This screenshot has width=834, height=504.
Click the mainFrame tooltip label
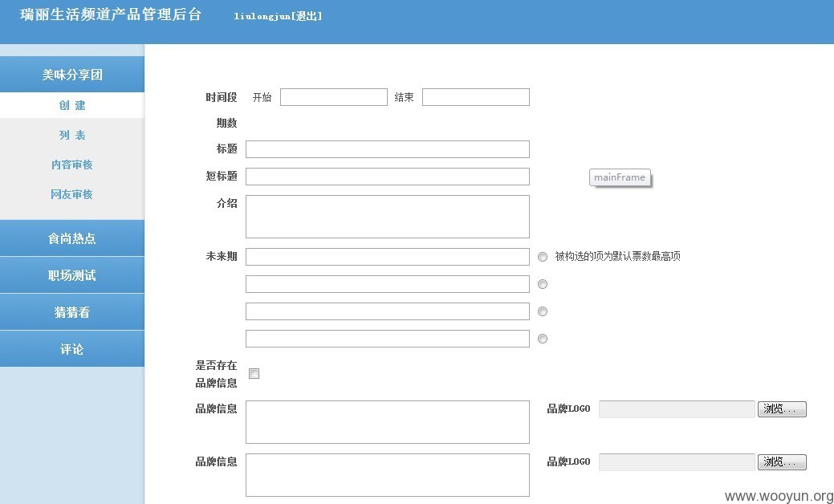pos(620,177)
